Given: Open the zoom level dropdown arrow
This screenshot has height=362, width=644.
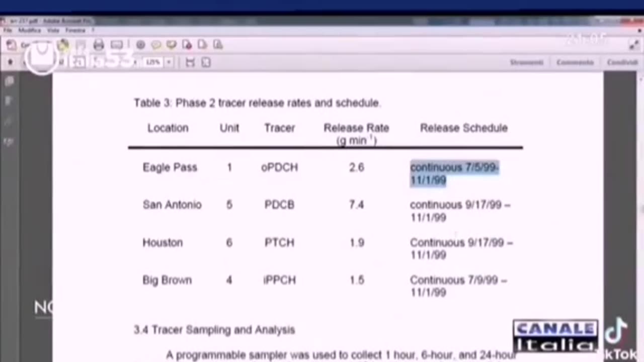Looking at the screenshot, I should [169, 62].
